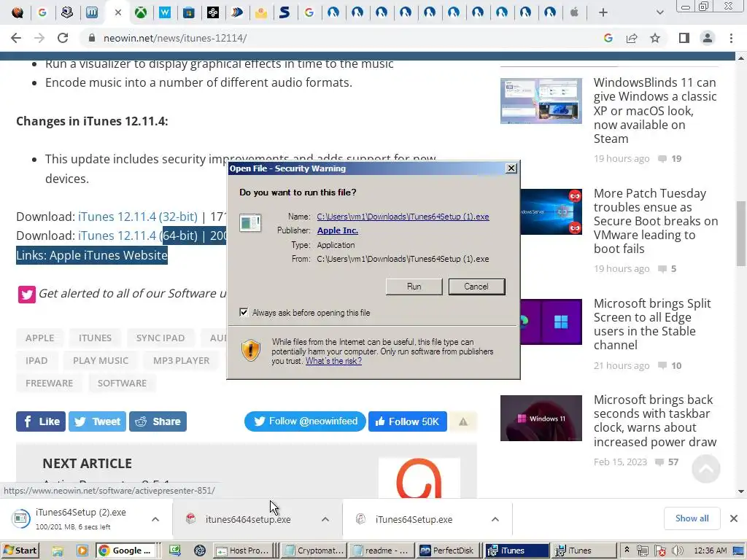
Task: Open a new browser tab
Action: (603, 13)
